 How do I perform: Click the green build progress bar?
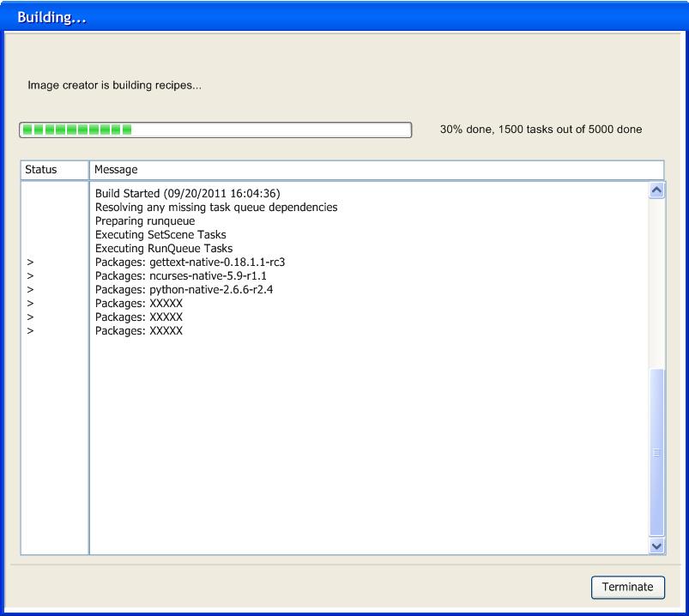[215, 130]
